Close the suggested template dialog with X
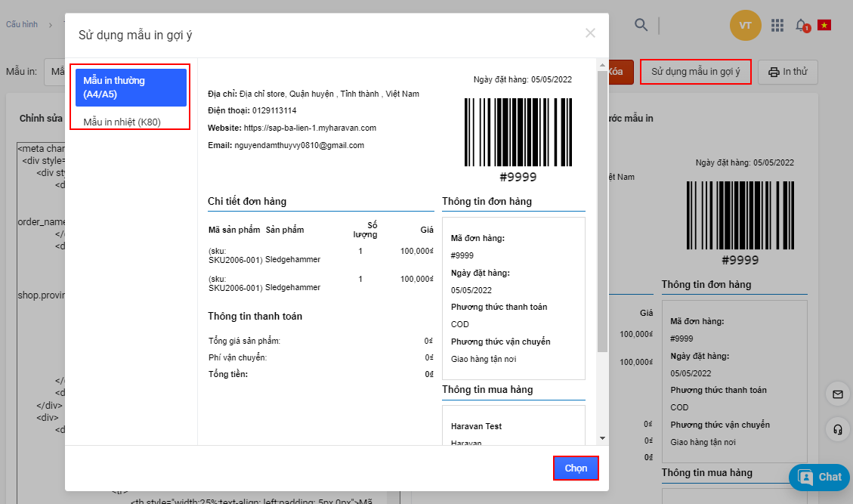 click(x=590, y=32)
